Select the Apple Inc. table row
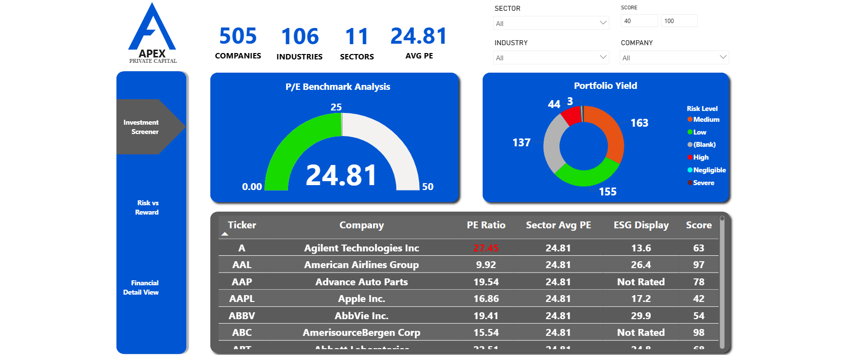 361,299
